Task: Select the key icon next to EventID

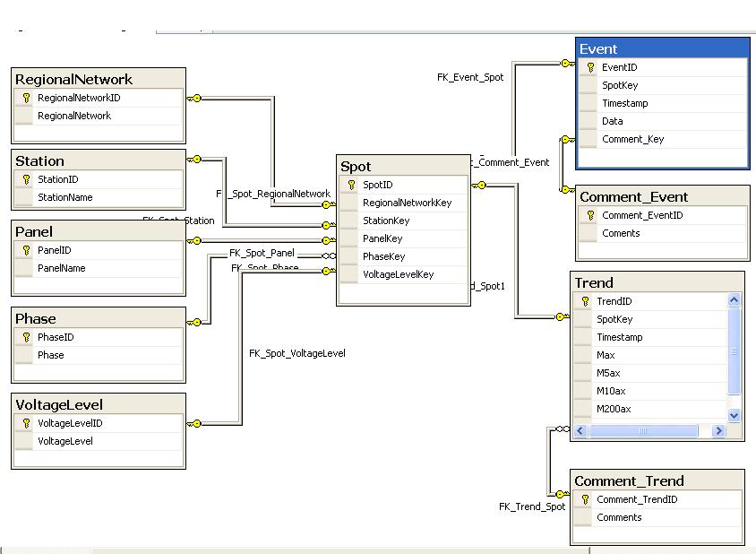Action: point(590,67)
